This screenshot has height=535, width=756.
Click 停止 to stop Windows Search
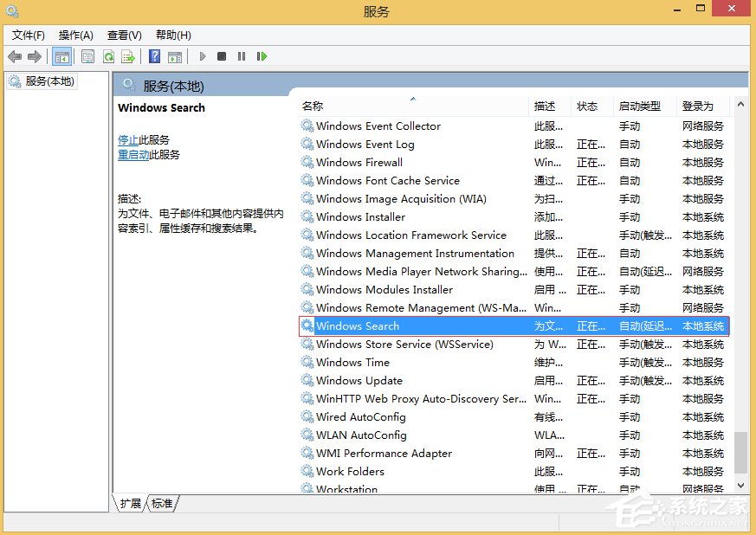coord(128,139)
